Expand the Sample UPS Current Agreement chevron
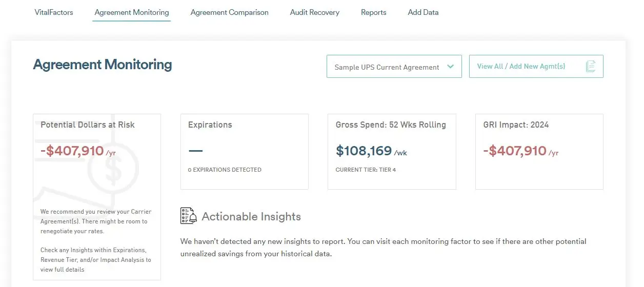The height and width of the screenshot is (287, 644). click(451, 67)
